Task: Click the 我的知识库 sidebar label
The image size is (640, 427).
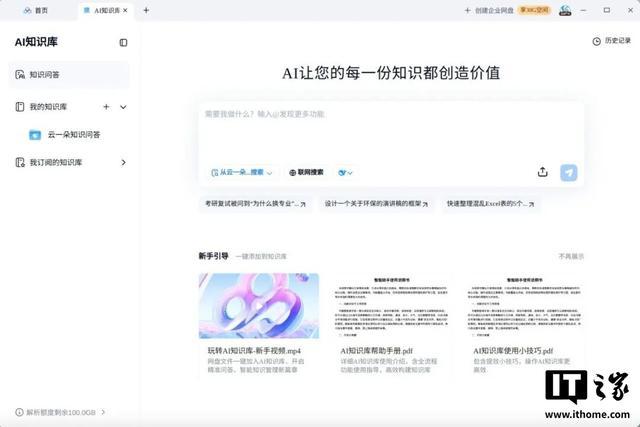Action: [x=48, y=107]
